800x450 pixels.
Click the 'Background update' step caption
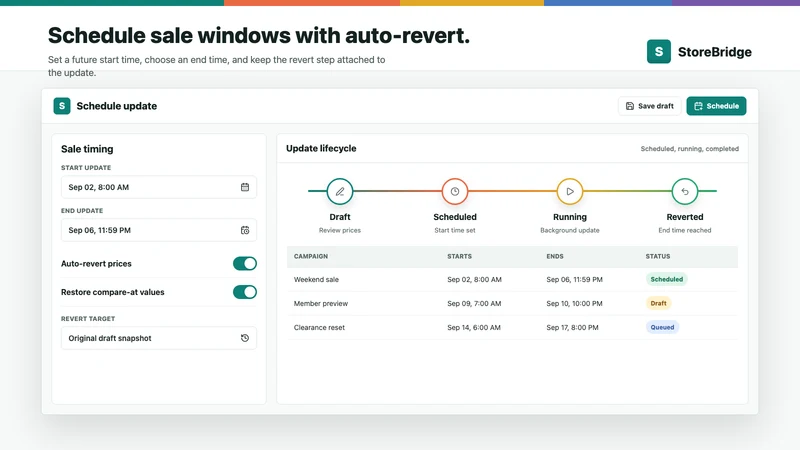click(570, 231)
